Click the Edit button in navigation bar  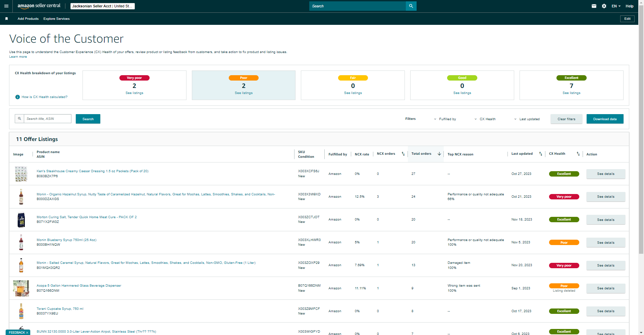pyautogui.click(x=627, y=19)
